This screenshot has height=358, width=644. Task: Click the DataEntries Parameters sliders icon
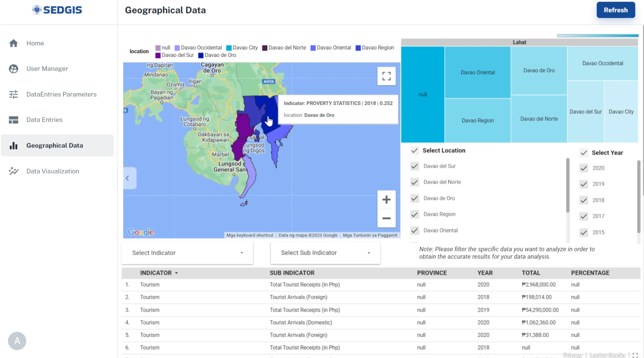pos(13,94)
